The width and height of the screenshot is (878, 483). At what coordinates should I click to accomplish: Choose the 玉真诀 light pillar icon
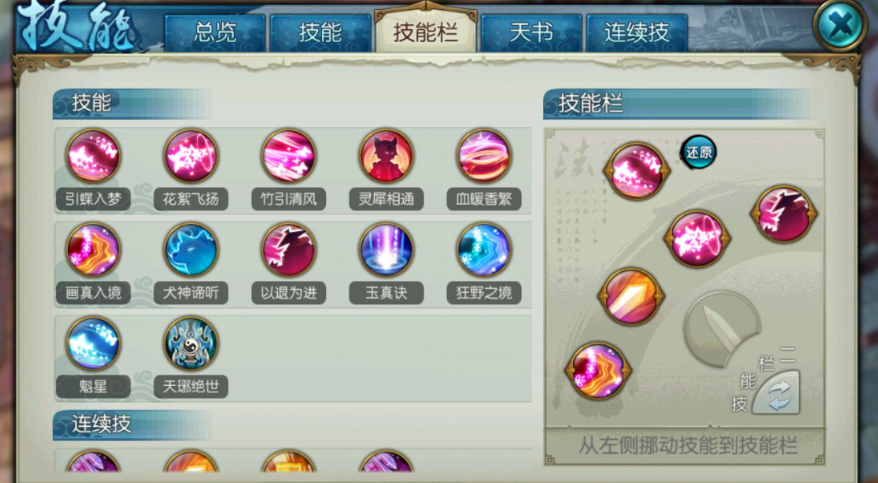coord(386,250)
